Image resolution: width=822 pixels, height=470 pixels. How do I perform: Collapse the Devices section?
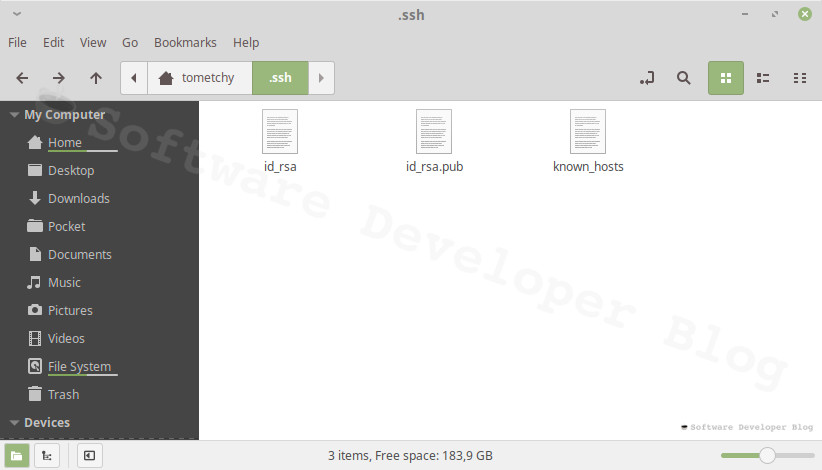pos(14,422)
